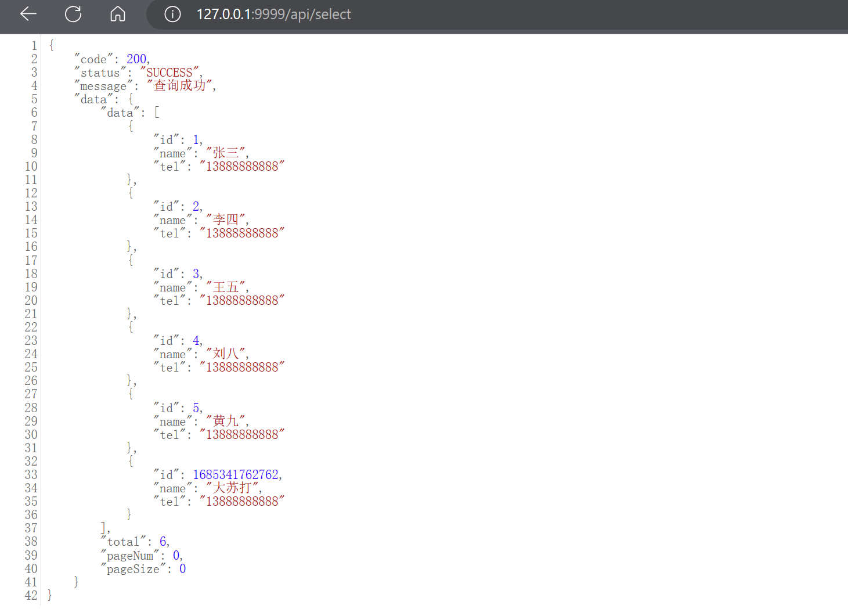Select the "SUCCESS" status value

(x=169, y=73)
